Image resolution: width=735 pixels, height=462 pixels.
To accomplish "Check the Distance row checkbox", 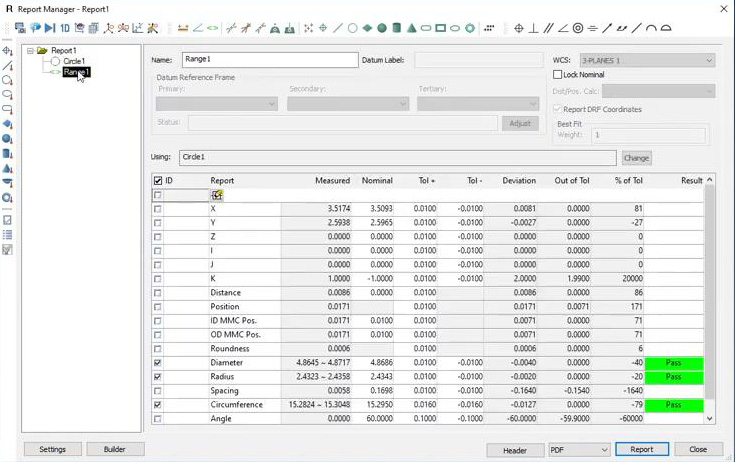I will [x=158, y=293].
